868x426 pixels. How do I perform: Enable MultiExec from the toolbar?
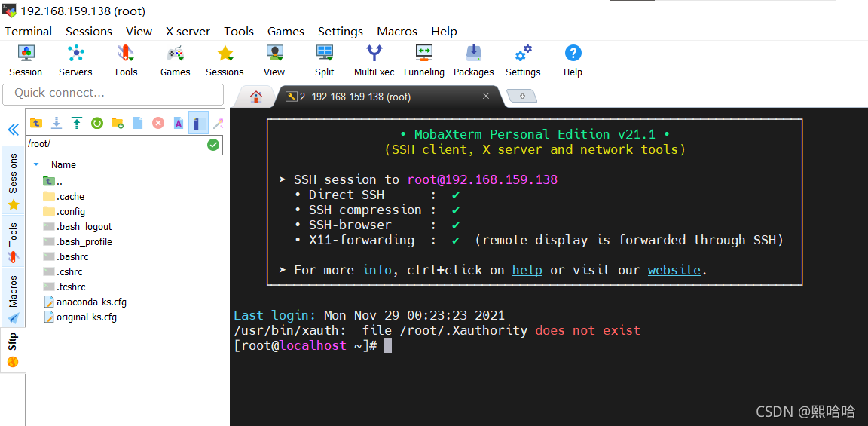(x=374, y=61)
